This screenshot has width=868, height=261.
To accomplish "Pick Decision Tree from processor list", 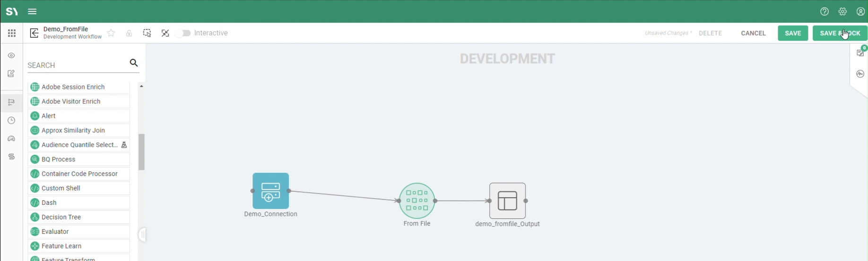I will coord(61,217).
